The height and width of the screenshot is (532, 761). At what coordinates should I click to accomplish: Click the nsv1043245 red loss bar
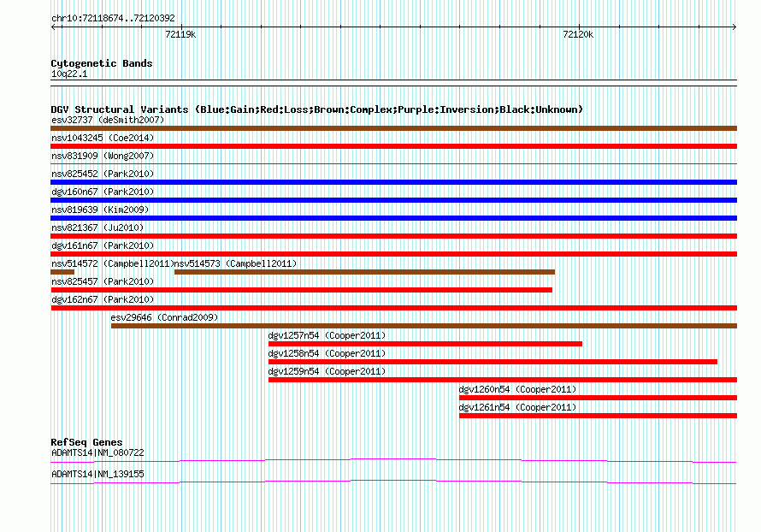point(393,146)
